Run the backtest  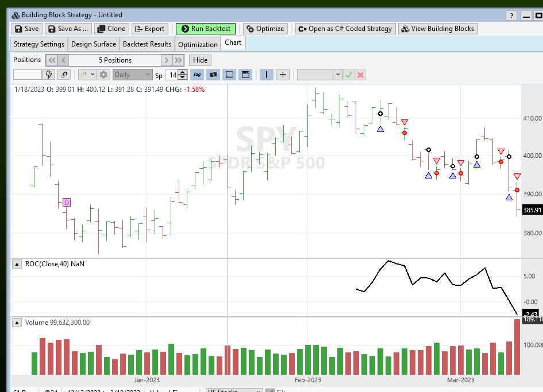206,29
